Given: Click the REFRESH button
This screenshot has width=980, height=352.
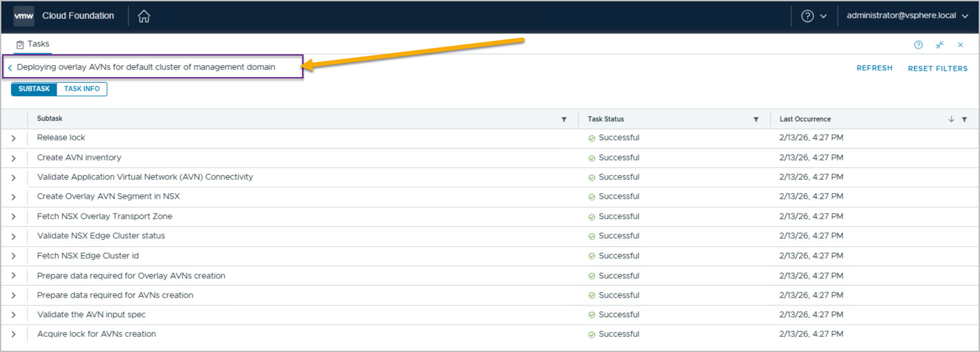Looking at the screenshot, I should point(874,68).
